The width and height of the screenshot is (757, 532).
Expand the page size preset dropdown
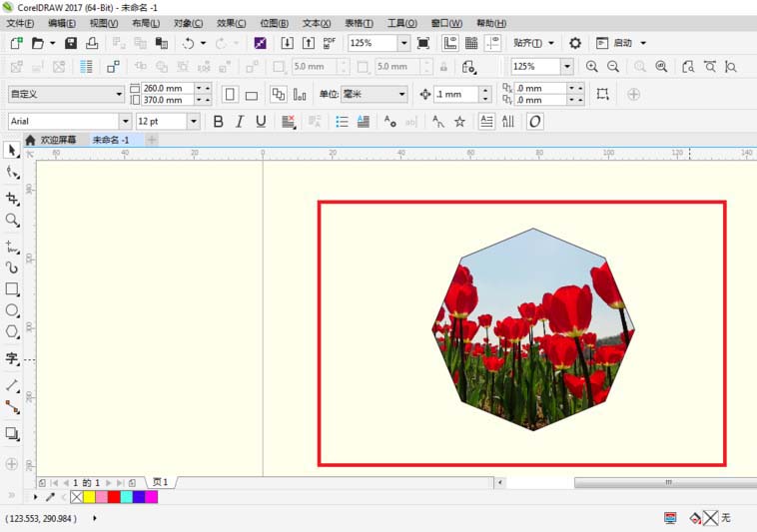pos(119,94)
